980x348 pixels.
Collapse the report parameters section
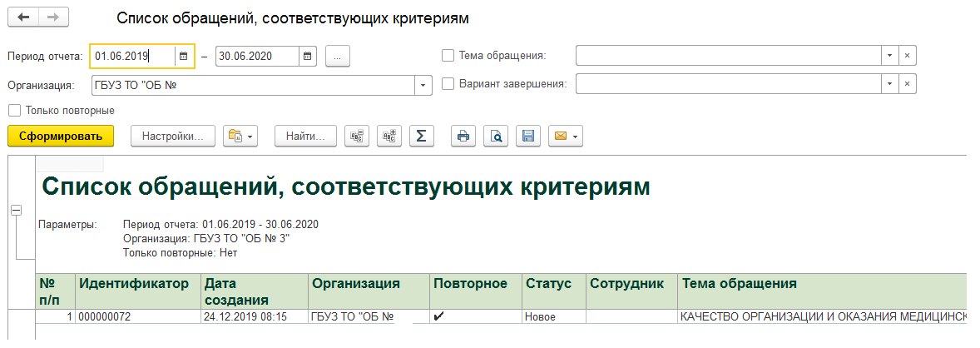(16, 211)
